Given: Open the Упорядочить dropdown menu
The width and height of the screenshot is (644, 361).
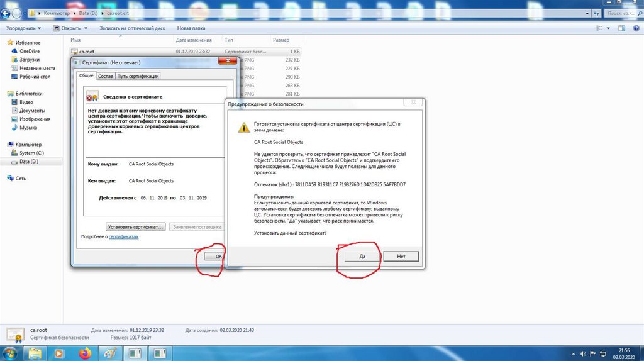Looking at the screenshot, I should pos(23,28).
